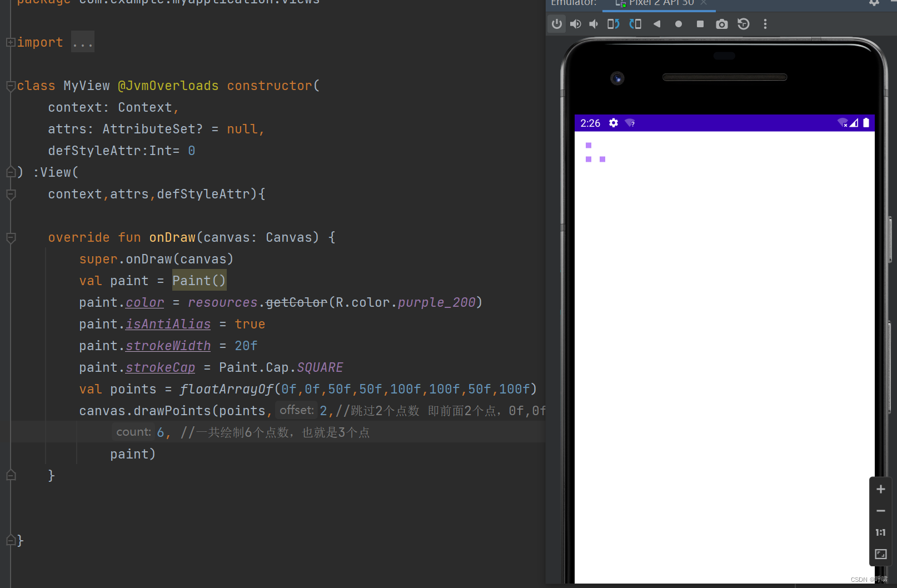Close the Pixel 2 API 30 tab
Image resolution: width=897 pixels, height=588 pixels.
704,3
